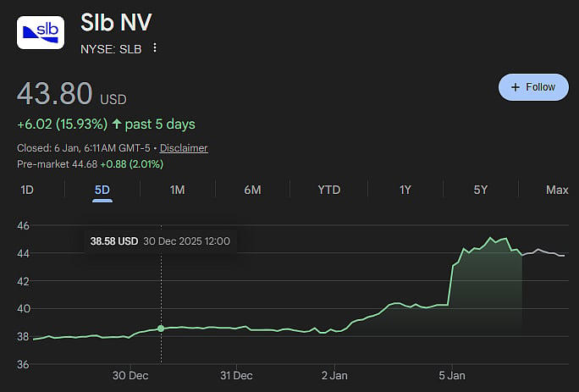Viewport: 579px width, 392px height.
Task: Select the 5D time range tab
Action: [x=102, y=190]
